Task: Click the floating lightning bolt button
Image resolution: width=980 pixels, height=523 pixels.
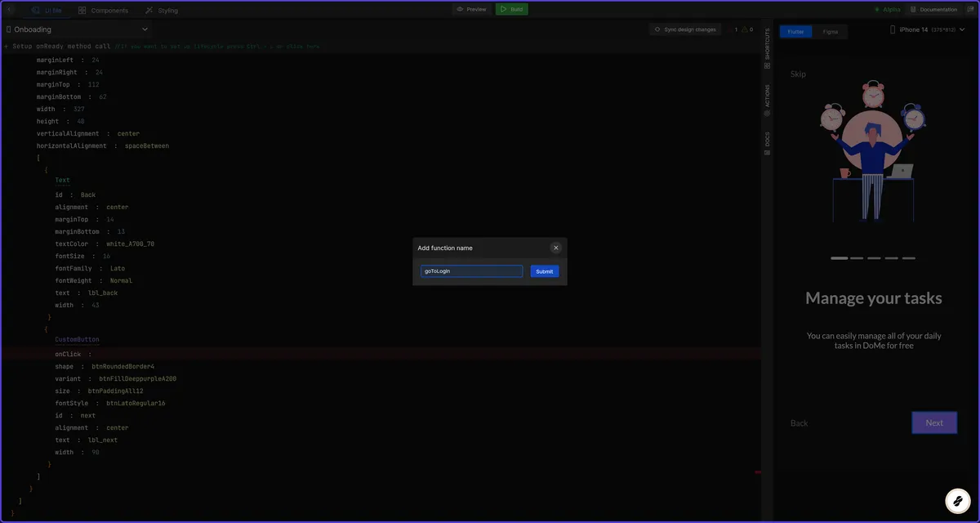Action: [957, 499]
